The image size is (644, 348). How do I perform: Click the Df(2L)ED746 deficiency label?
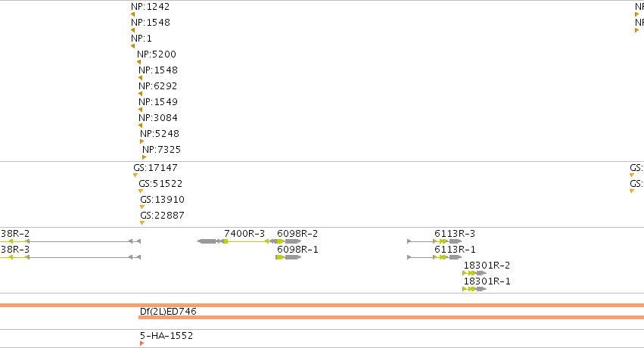[168, 312]
